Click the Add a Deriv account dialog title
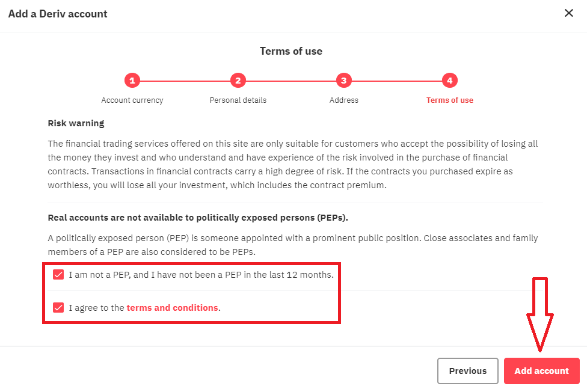The image size is (587, 392). [x=57, y=13]
